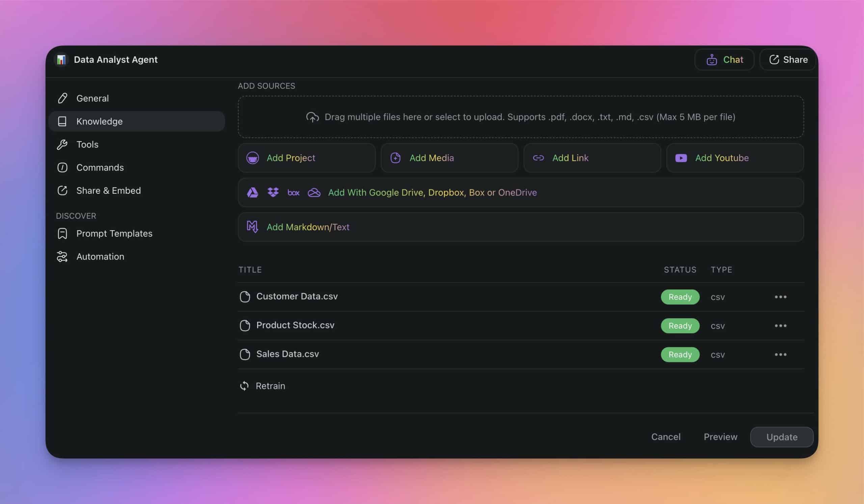This screenshot has height=504, width=864.
Task: Click the Commands sidebar icon
Action: click(x=62, y=167)
